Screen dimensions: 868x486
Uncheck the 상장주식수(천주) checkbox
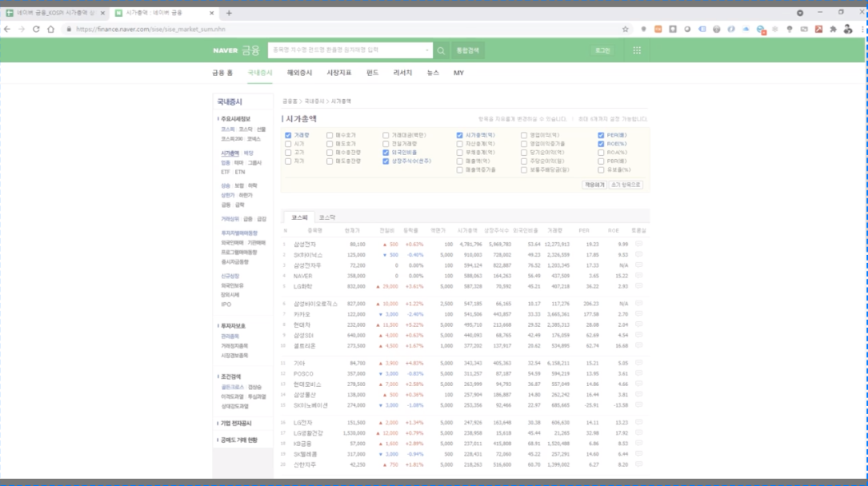(x=386, y=161)
